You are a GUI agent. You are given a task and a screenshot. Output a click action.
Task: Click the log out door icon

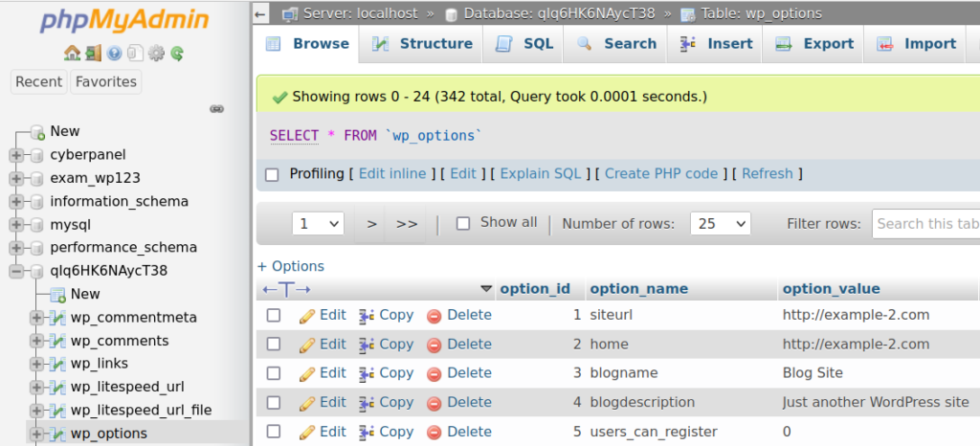coord(92,54)
